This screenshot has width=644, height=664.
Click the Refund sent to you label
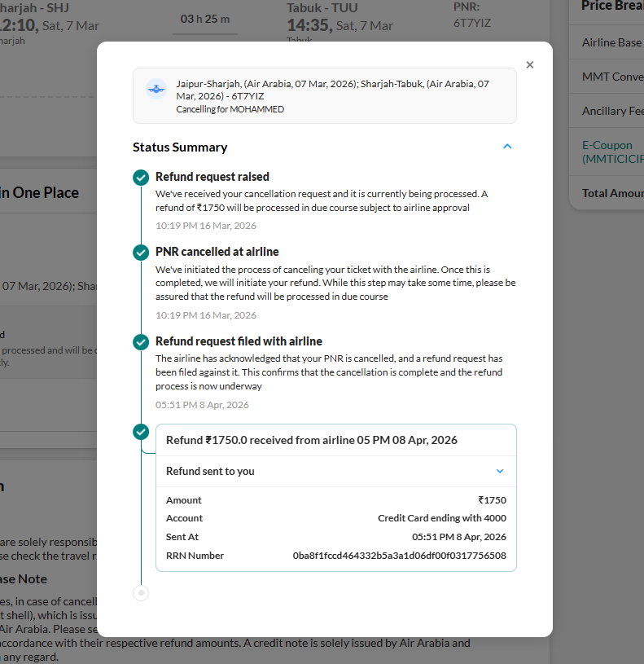click(210, 472)
